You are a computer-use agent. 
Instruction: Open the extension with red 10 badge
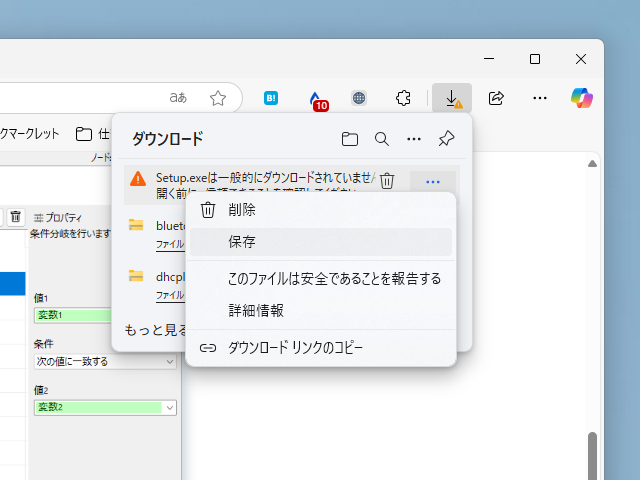[x=317, y=100]
